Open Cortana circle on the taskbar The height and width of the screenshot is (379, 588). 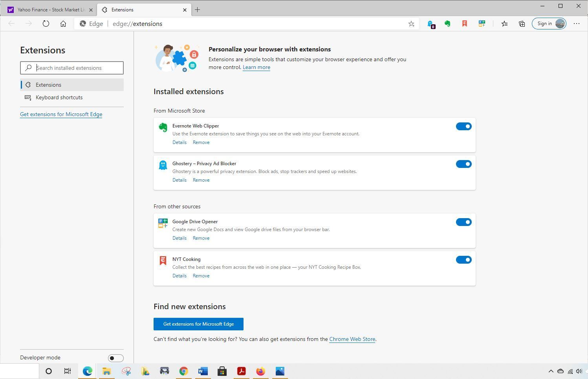coord(49,371)
